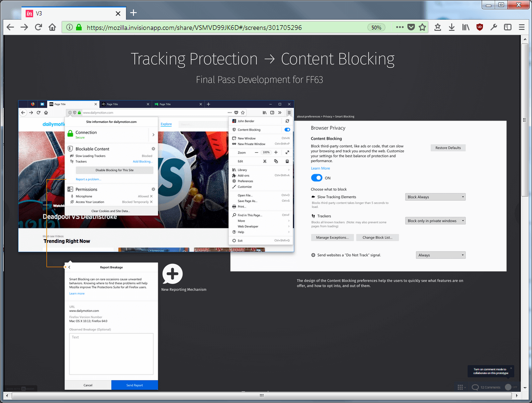Open the screens grid icon at bottom right
The width and height of the screenshot is (532, 403).
[460, 387]
